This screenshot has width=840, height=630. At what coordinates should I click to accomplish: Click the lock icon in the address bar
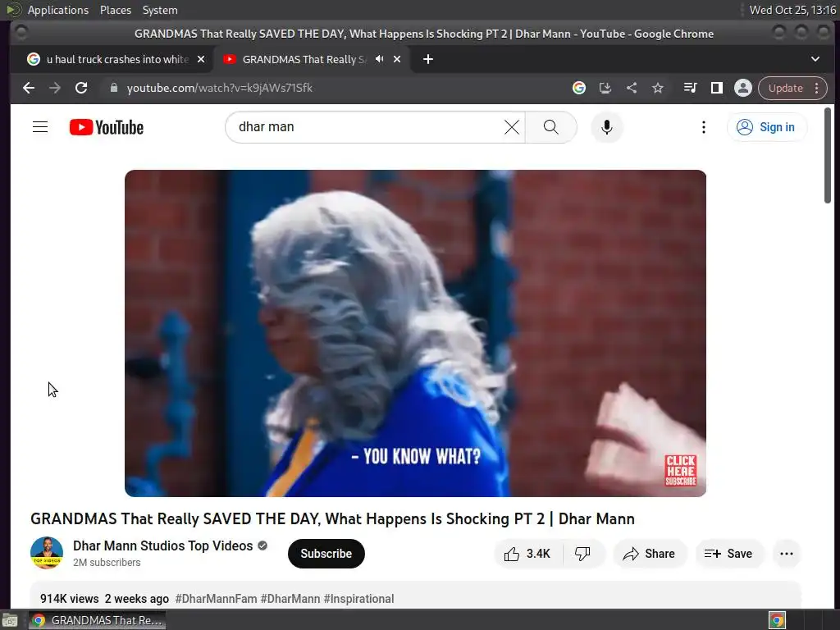click(113, 88)
